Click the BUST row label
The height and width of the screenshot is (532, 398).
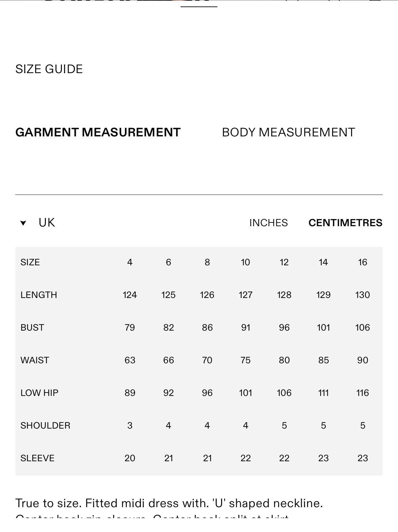(32, 328)
